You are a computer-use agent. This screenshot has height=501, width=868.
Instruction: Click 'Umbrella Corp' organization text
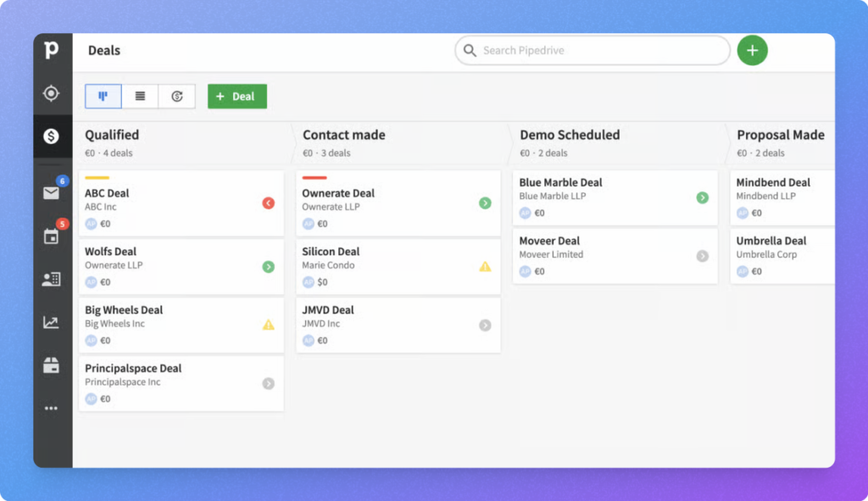pos(766,254)
